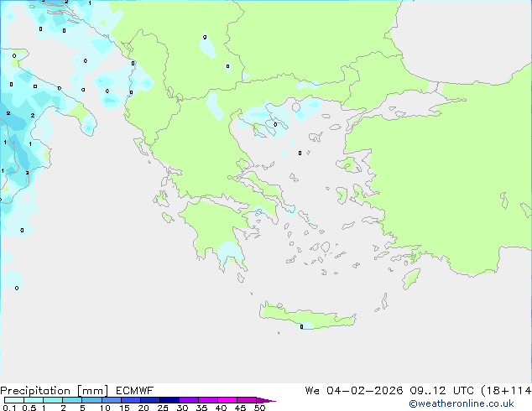Click the date text '04-02-2026'
Screen dimensions: 532x411
tap(365, 391)
